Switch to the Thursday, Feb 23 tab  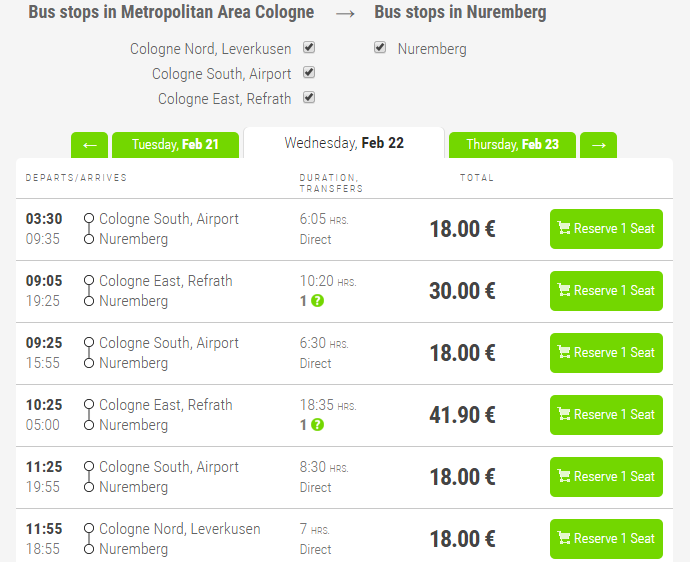(512, 145)
